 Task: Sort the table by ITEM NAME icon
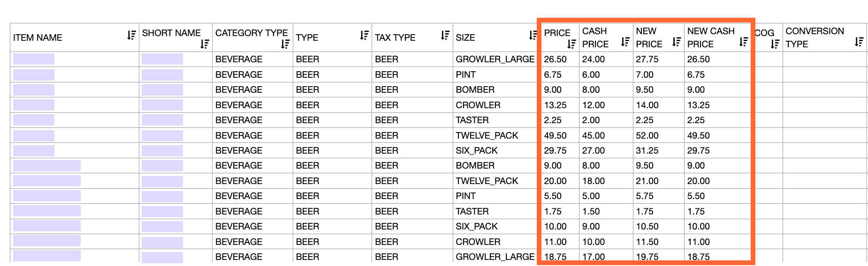pyautogui.click(x=131, y=35)
